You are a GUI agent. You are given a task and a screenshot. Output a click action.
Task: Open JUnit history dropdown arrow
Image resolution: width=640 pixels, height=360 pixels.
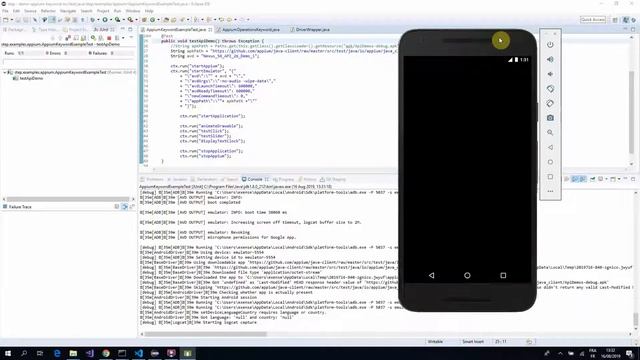click(x=123, y=38)
